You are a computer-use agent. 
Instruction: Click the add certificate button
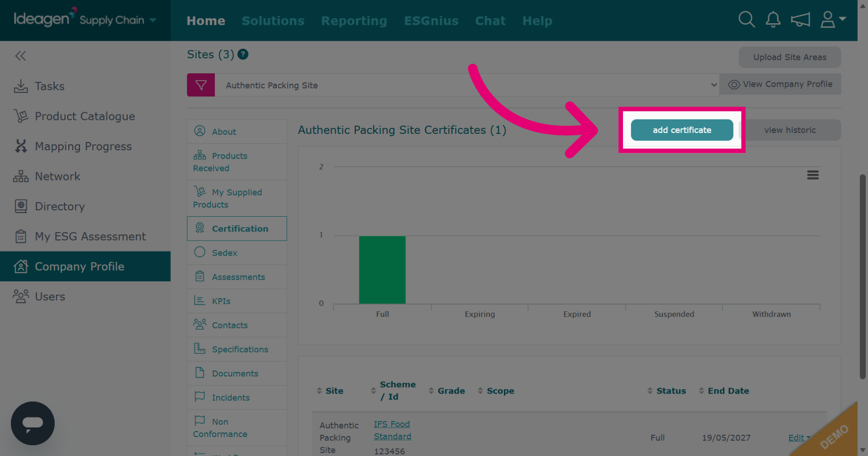pos(682,130)
